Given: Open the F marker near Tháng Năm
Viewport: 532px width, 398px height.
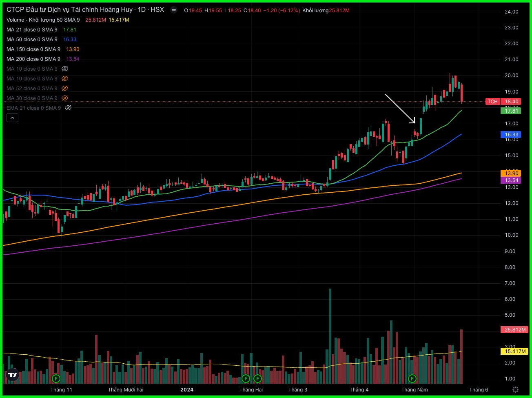Looking at the screenshot, I should pyautogui.click(x=412, y=378).
